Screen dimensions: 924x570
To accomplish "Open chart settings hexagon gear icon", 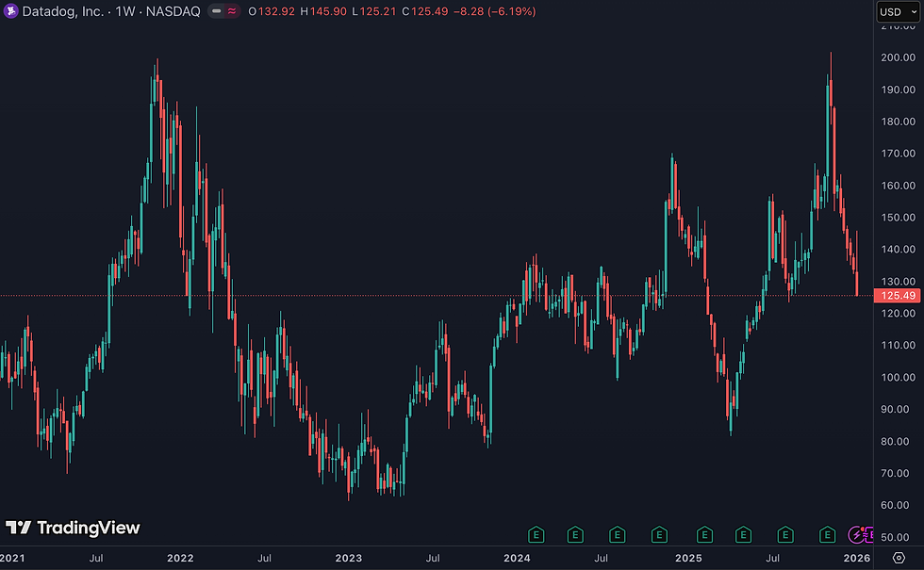I will click(899, 558).
